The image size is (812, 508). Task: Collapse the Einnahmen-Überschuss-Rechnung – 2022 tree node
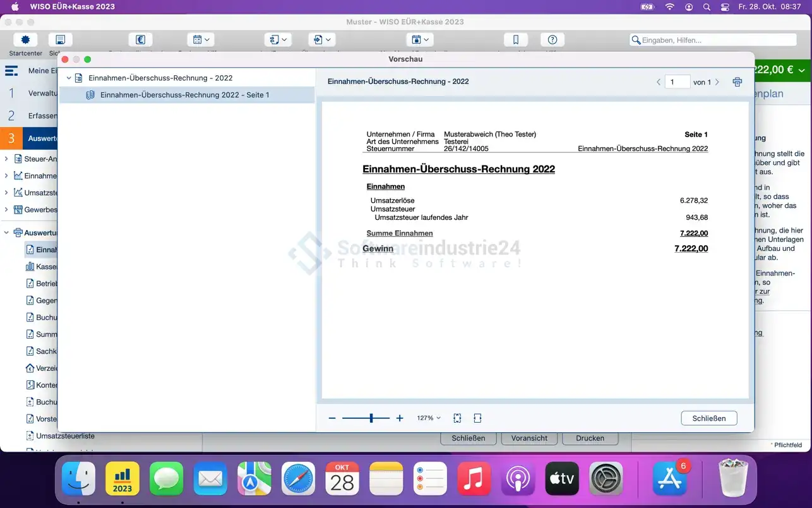[69, 78]
